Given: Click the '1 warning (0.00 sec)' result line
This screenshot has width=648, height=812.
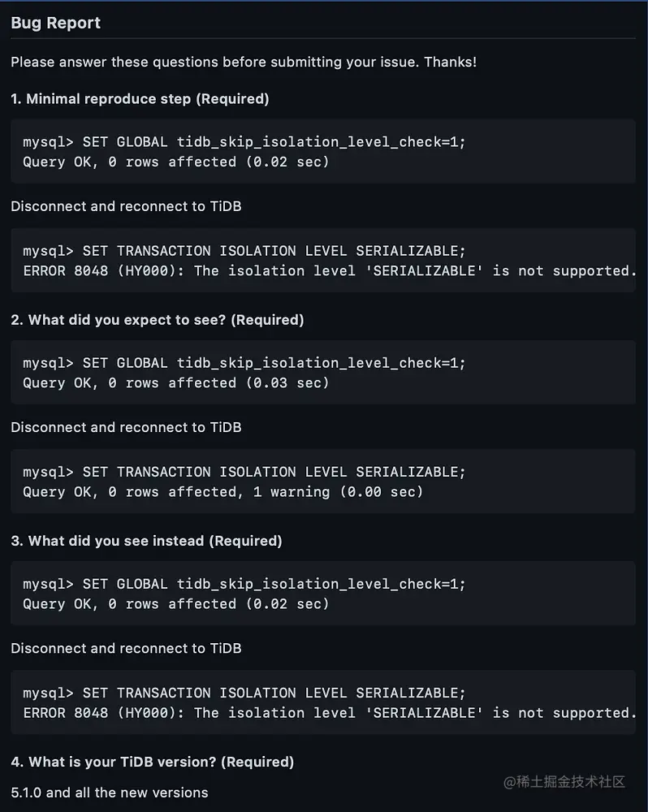Looking at the screenshot, I should point(222,491).
